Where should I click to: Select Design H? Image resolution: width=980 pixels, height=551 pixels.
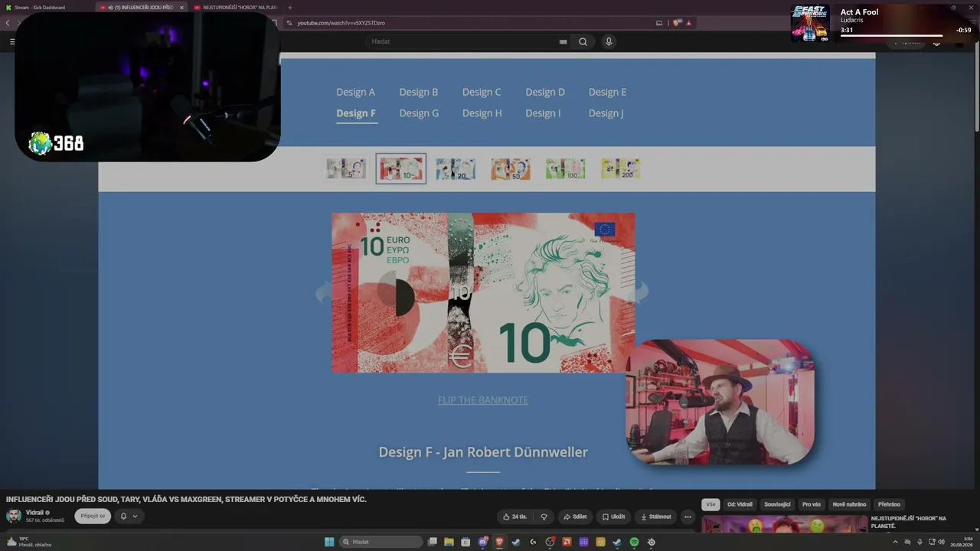click(482, 113)
